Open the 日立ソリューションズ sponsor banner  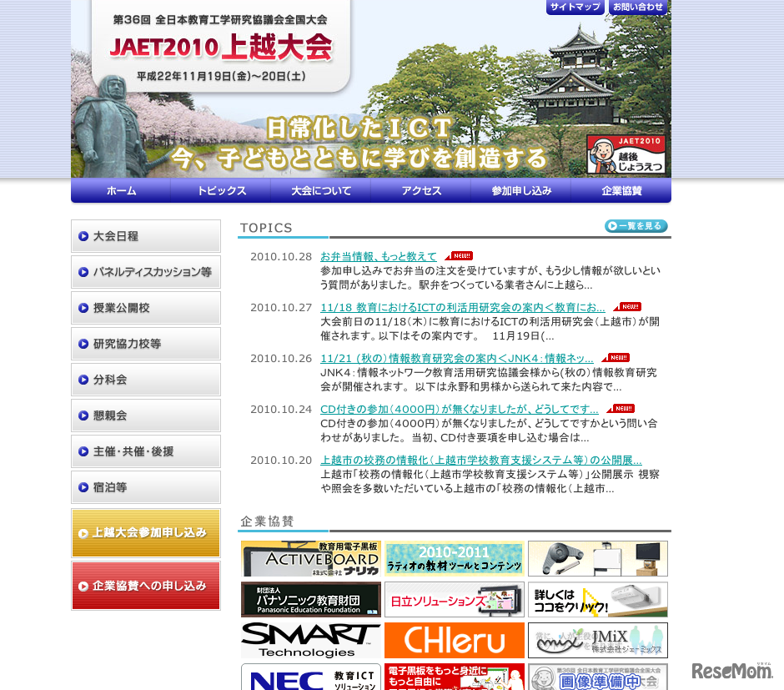coord(455,599)
